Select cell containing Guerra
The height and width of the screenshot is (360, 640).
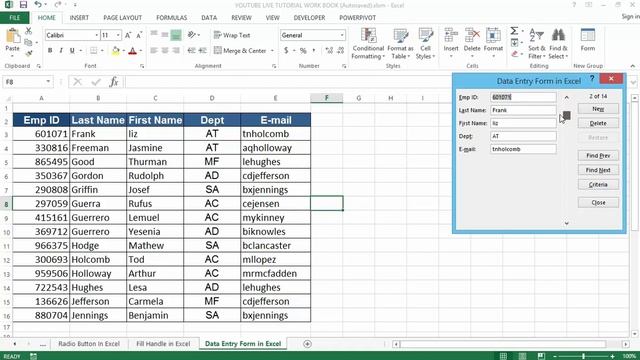pyautogui.click(x=98, y=204)
